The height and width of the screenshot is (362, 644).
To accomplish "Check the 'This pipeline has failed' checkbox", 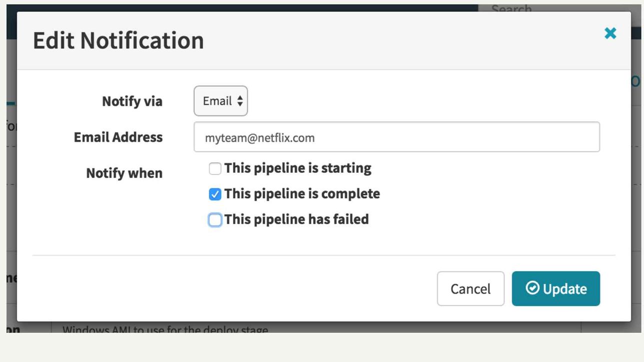I will click(215, 220).
